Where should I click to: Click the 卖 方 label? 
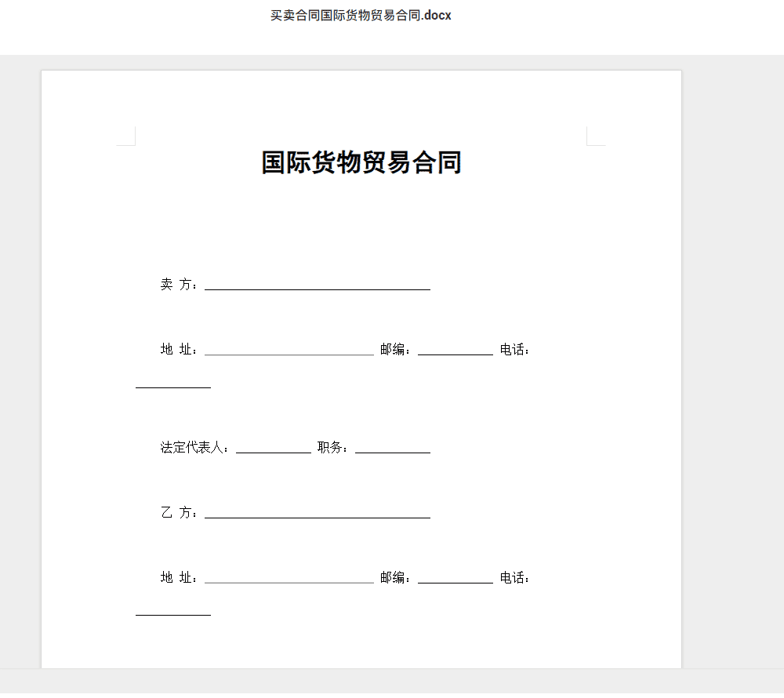click(x=179, y=285)
